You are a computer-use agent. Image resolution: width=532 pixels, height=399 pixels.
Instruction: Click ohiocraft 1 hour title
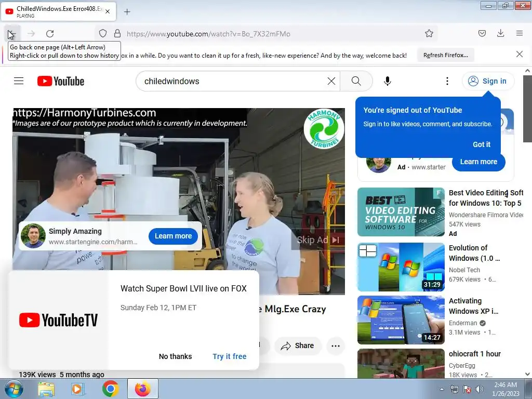pos(475,353)
